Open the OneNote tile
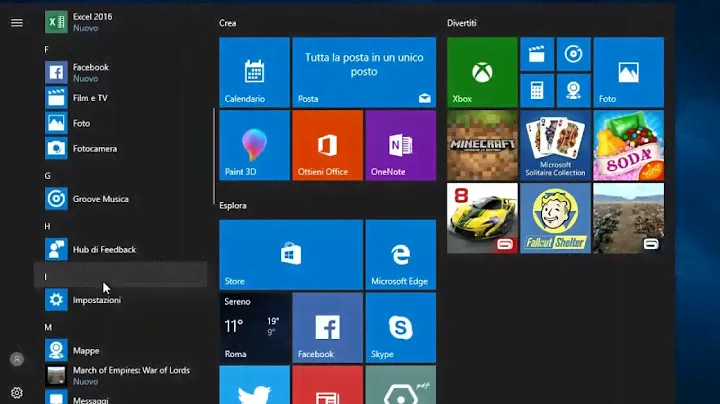 click(400, 145)
